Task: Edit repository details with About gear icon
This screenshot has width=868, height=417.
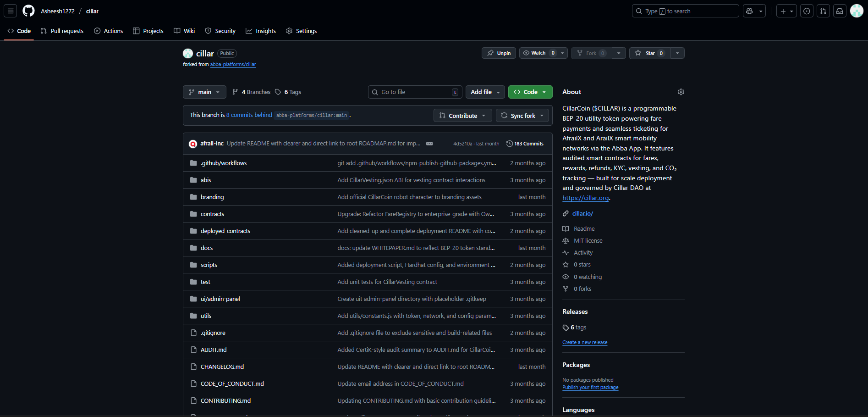Action: (681, 92)
